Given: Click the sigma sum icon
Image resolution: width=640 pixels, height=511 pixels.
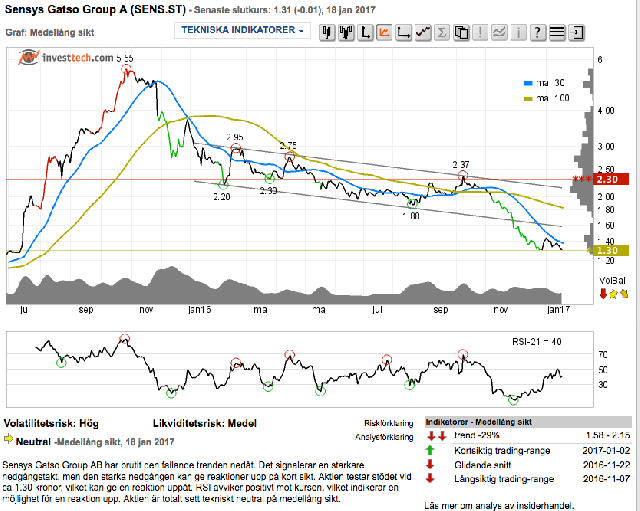Looking at the screenshot, I should (442, 32).
